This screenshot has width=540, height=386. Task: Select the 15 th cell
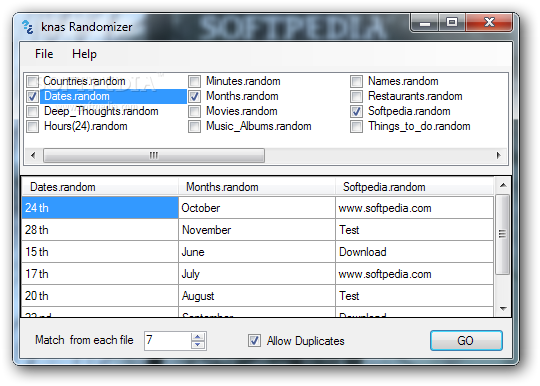click(100, 252)
